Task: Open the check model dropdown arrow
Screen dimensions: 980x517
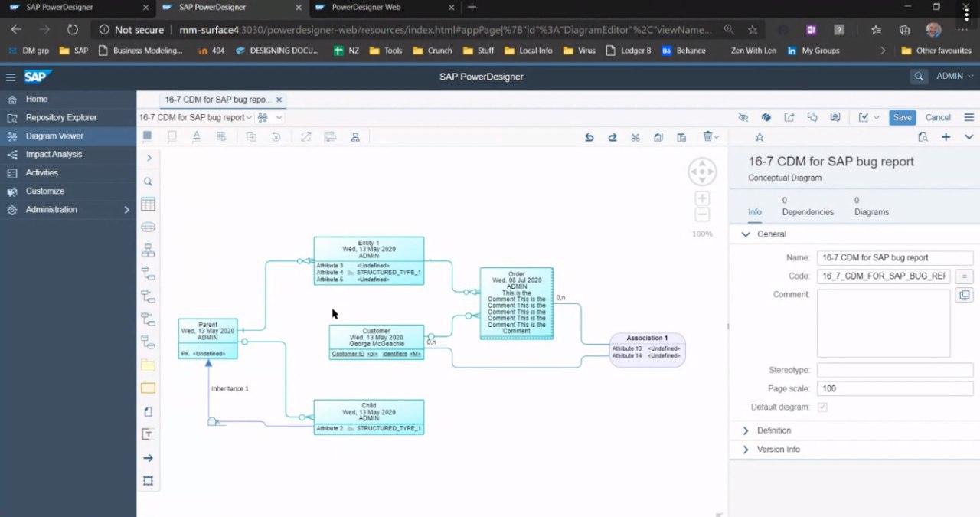Action: coord(876,117)
